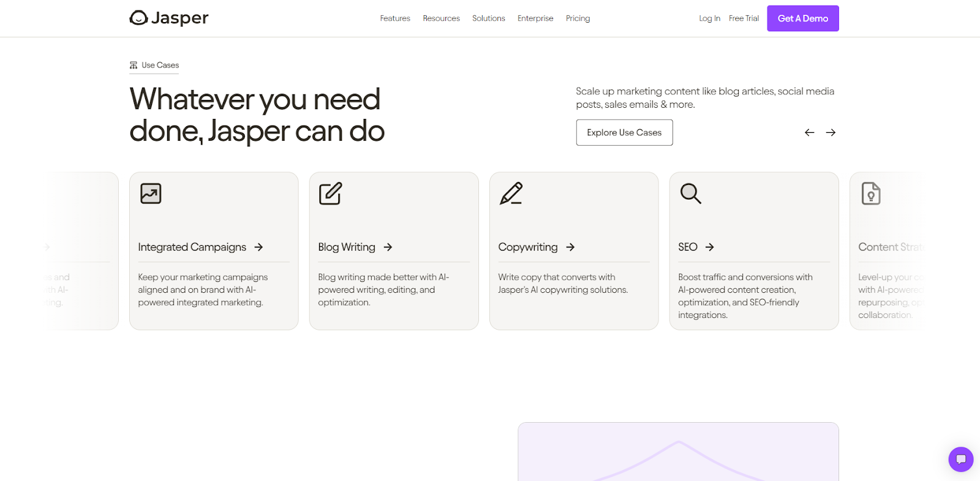Click the 'Write copy that converts' description
The width and height of the screenshot is (980, 481).
[563, 284]
